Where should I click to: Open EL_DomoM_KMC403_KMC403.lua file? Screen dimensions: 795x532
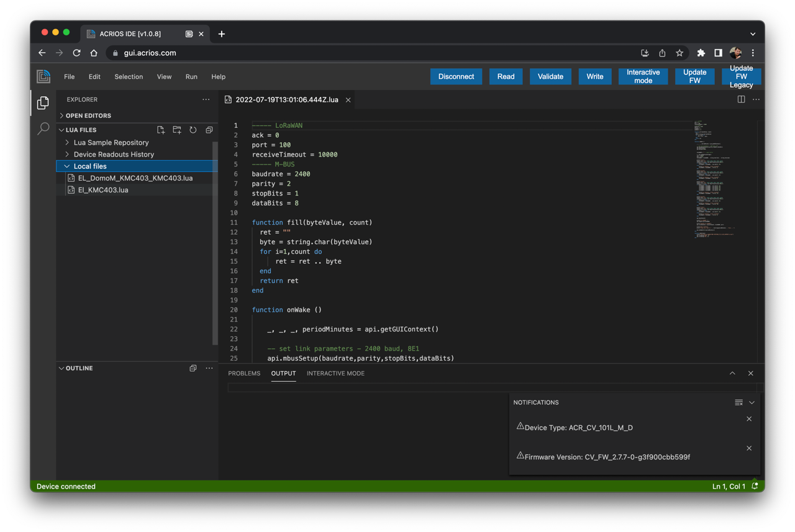tap(137, 178)
